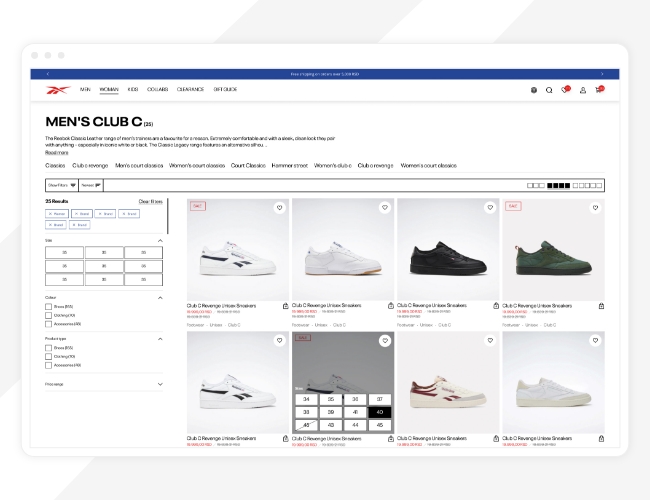
Task: Open the shopping cart icon in header
Action: pyautogui.click(x=599, y=90)
